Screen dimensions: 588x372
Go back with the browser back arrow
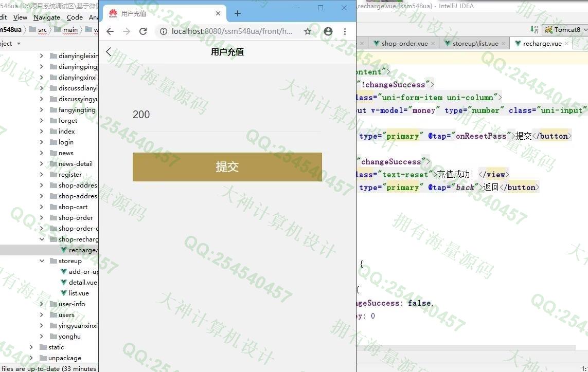coord(110,31)
